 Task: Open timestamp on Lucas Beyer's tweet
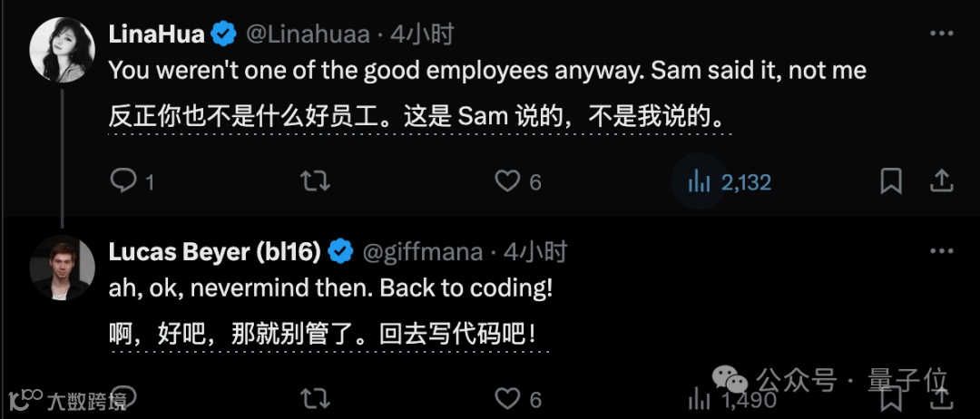point(535,251)
